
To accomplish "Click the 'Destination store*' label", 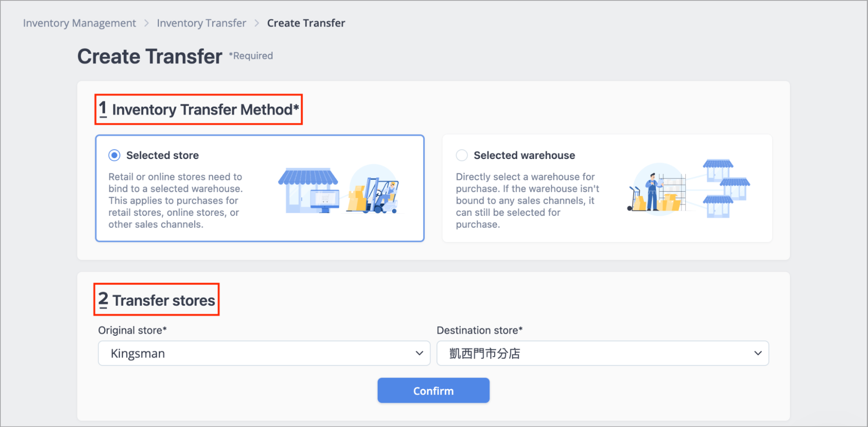I will [x=479, y=330].
